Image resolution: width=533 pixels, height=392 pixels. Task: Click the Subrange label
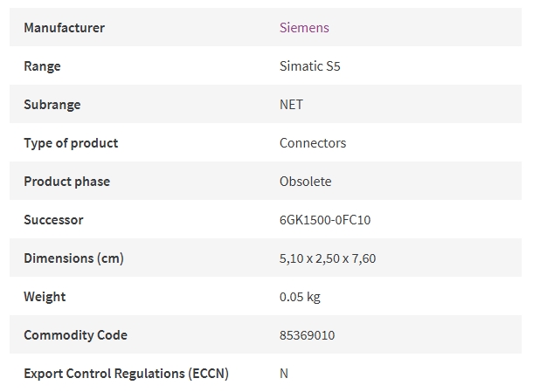(x=52, y=104)
